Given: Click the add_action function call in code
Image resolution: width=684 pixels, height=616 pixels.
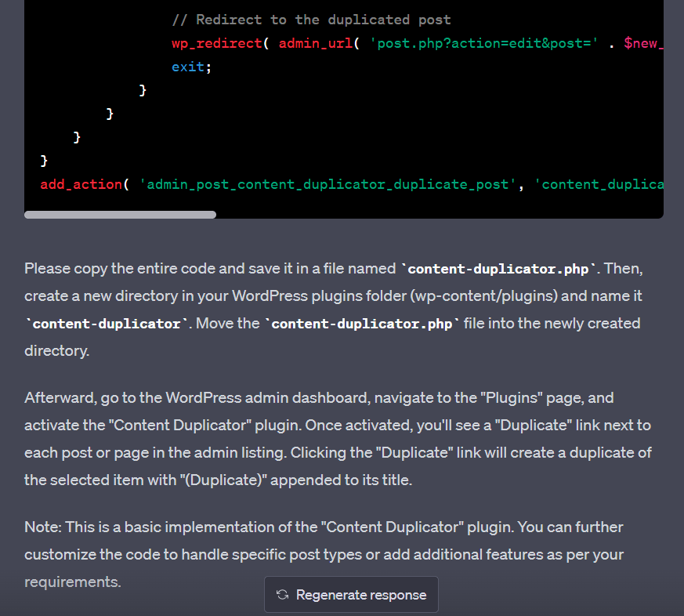Looking at the screenshot, I should [x=77, y=185].
